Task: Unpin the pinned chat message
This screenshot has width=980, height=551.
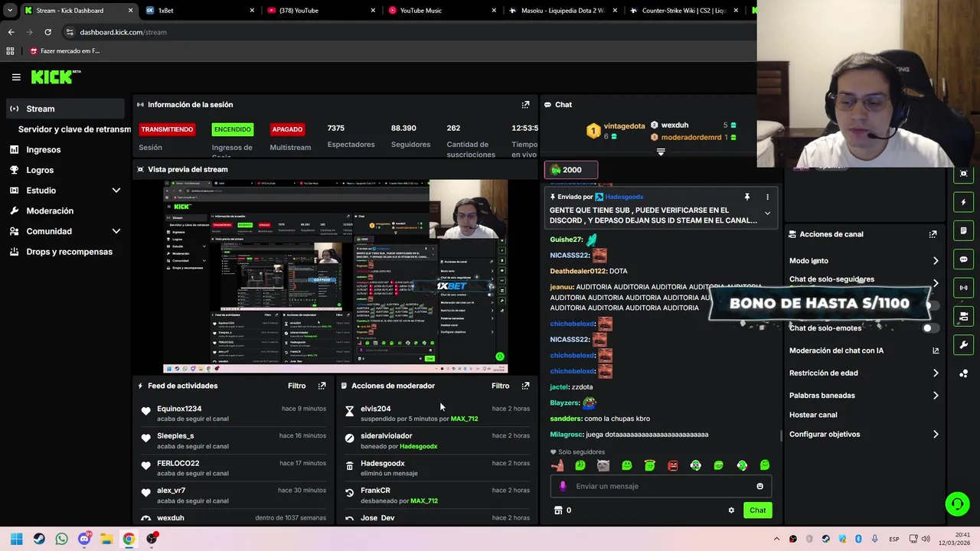Action: pos(746,197)
